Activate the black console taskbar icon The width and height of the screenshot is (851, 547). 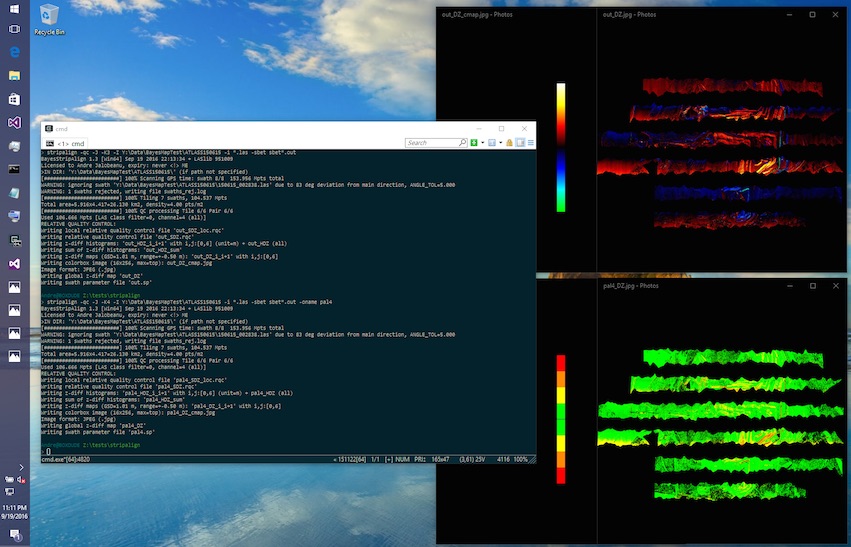click(15, 169)
